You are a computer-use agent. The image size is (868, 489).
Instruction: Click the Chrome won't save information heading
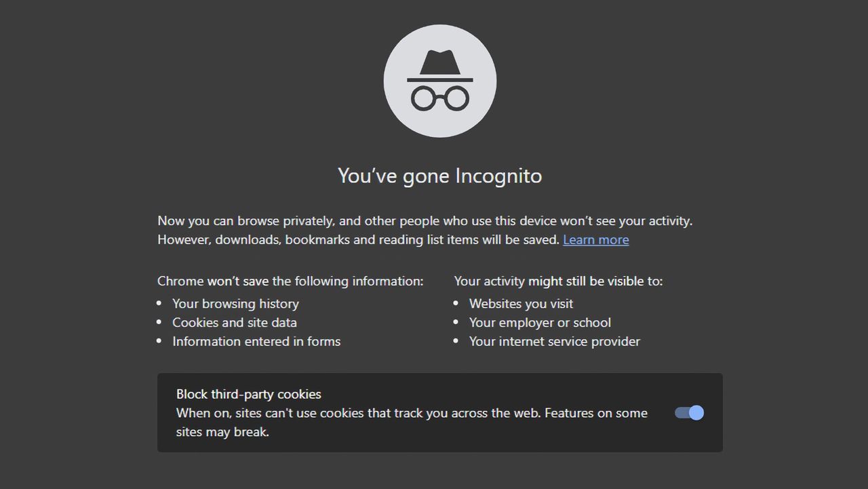[x=290, y=281]
